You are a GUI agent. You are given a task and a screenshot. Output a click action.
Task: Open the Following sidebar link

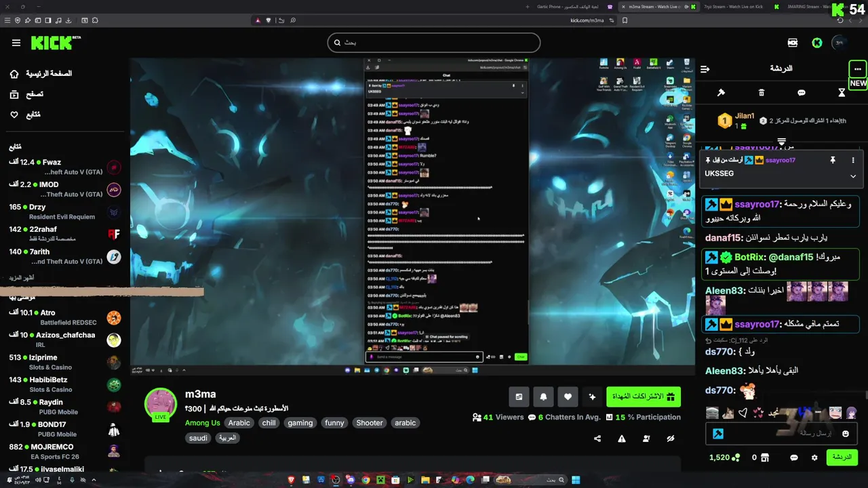pos(25,115)
